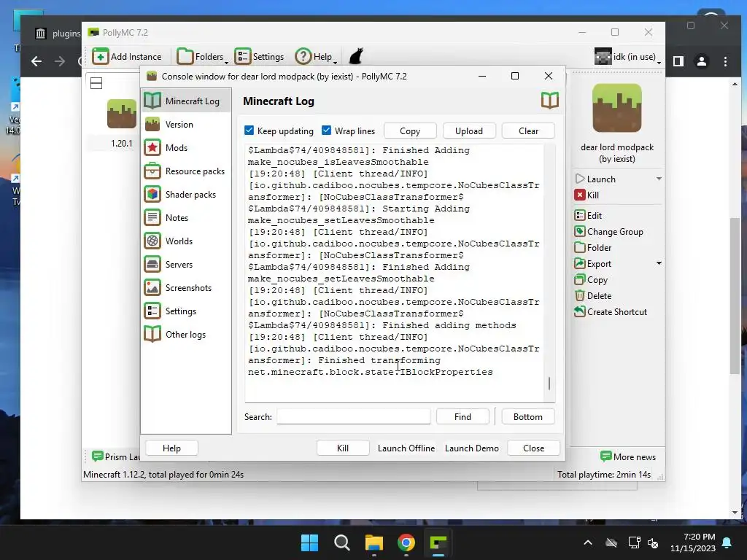Click Help button in console window
The image size is (747, 560).
(x=171, y=448)
